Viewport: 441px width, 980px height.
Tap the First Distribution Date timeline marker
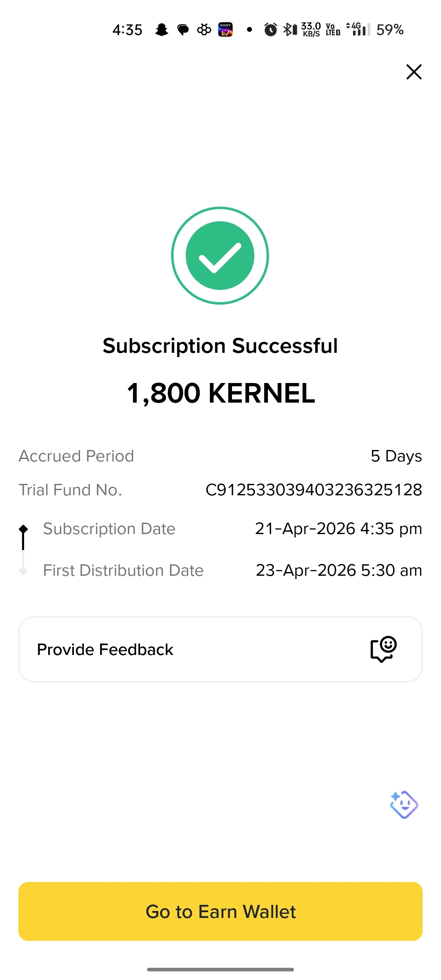(x=23, y=570)
